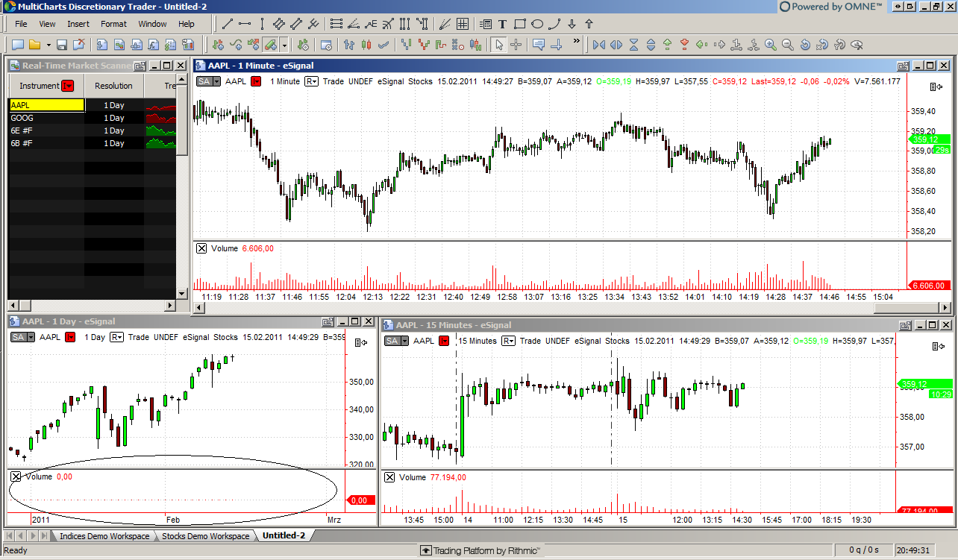Select the Ellipse drawing tool

pos(537,24)
